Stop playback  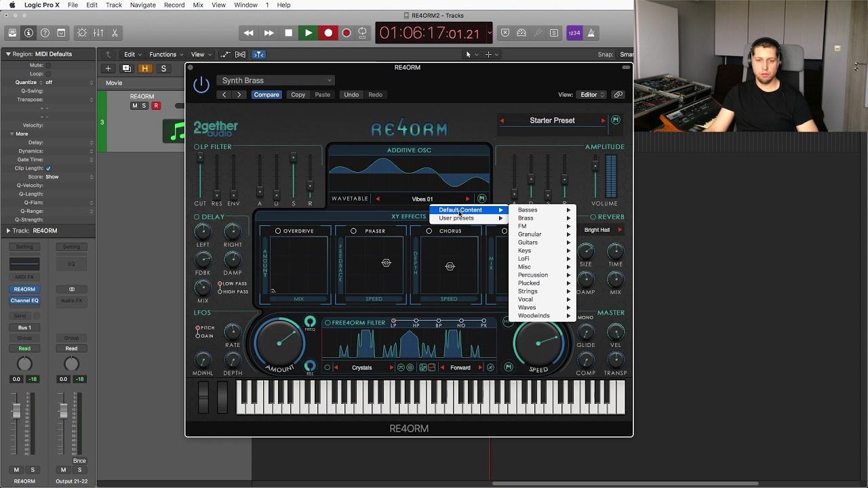[288, 33]
